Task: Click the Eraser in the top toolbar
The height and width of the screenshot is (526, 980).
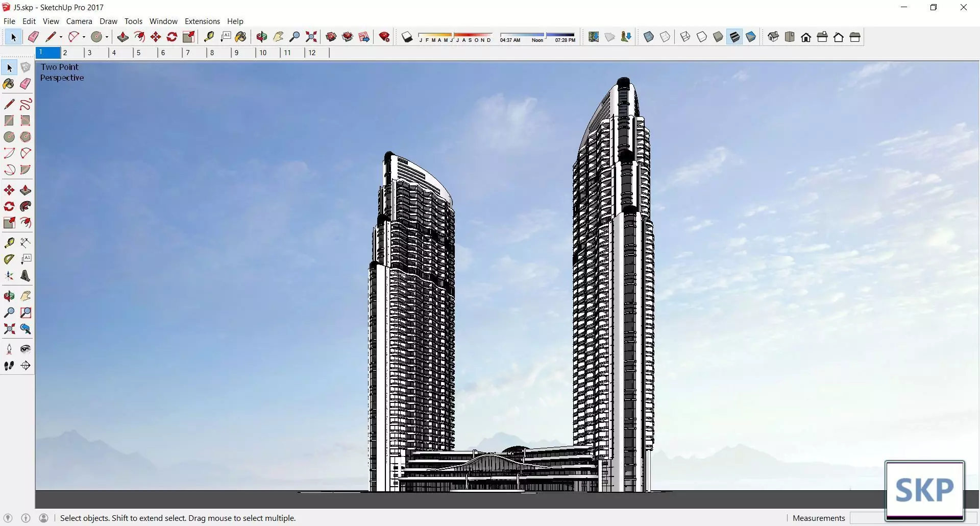Action: (33, 37)
